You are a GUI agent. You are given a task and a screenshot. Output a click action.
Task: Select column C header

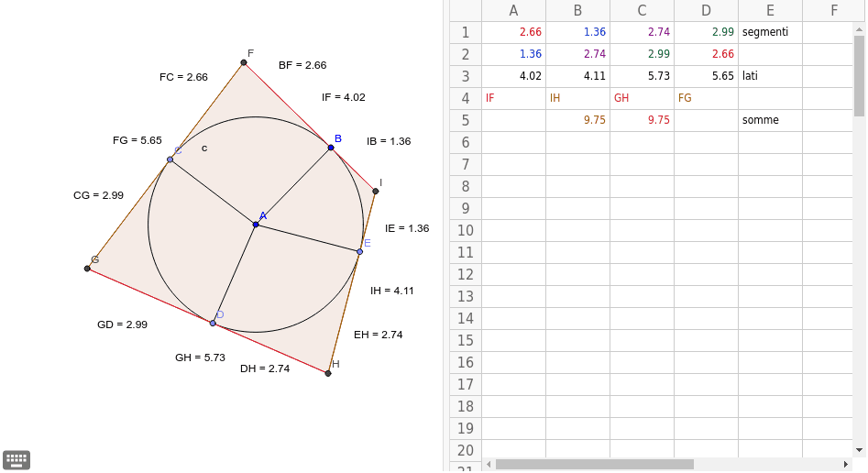pos(643,10)
